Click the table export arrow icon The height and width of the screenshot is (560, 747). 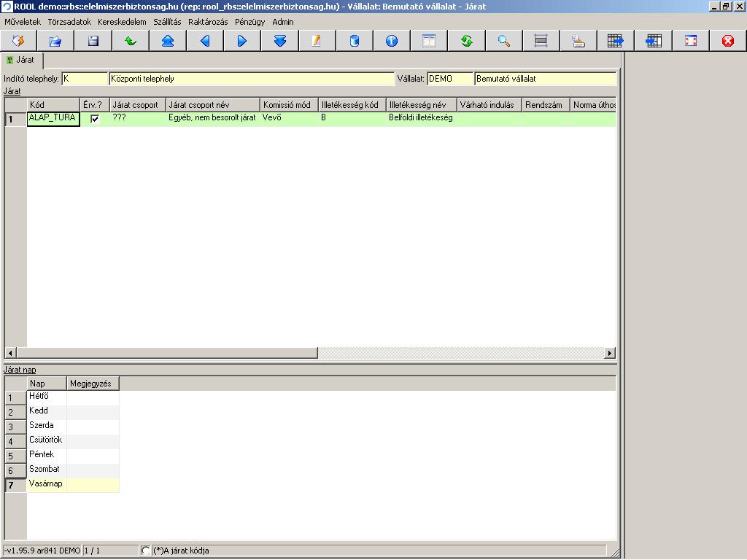coord(616,41)
